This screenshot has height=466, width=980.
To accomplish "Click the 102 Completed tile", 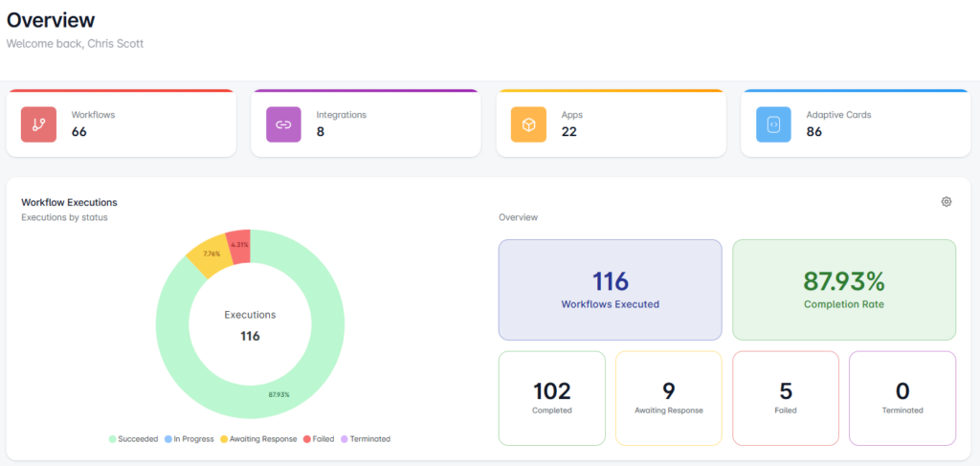I will point(551,398).
